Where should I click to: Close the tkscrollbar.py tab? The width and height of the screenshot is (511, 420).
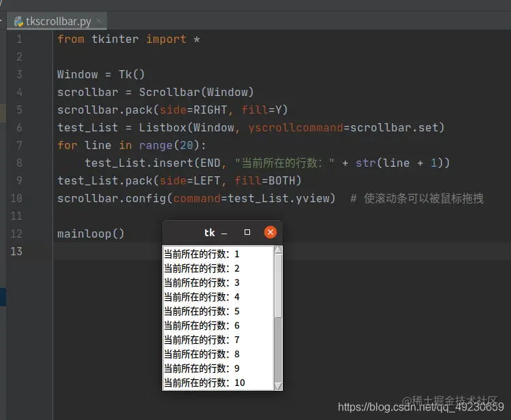pyautogui.click(x=99, y=21)
